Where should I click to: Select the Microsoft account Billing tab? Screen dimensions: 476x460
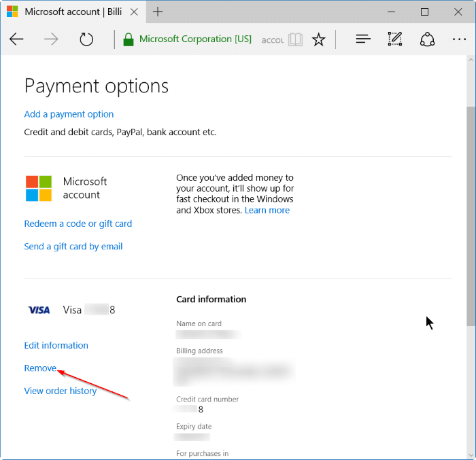[x=73, y=12]
